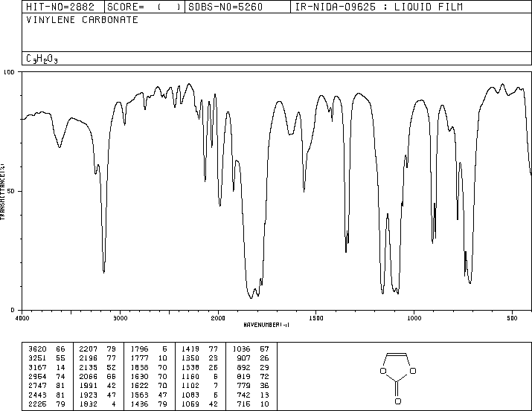Click the 50 label on transmittance axis
The width and height of the screenshot is (532, 411).
tap(11, 191)
